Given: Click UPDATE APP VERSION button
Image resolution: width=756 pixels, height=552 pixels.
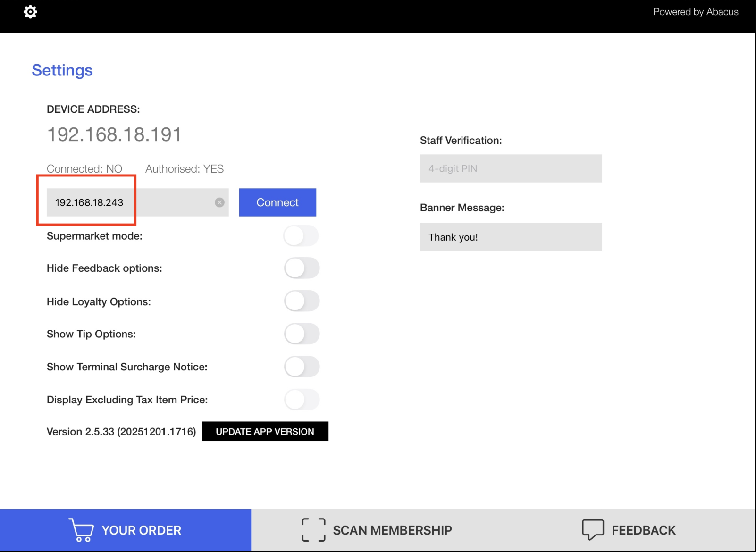Looking at the screenshot, I should click(x=265, y=431).
